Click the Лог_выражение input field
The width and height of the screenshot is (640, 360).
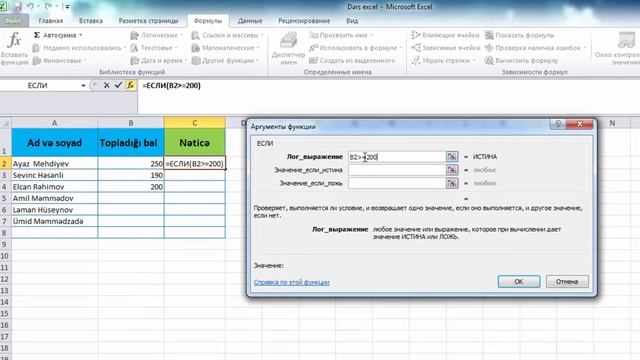(x=396, y=157)
